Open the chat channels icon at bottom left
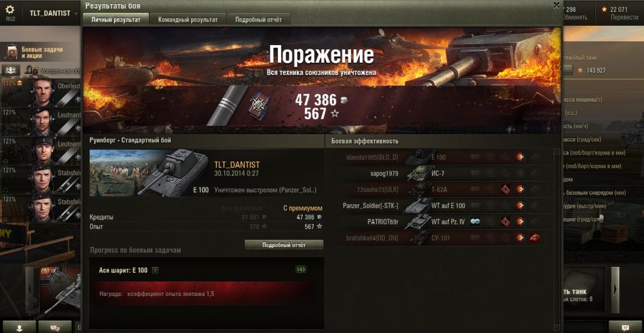This screenshot has height=333, width=644. click(x=55, y=327)
